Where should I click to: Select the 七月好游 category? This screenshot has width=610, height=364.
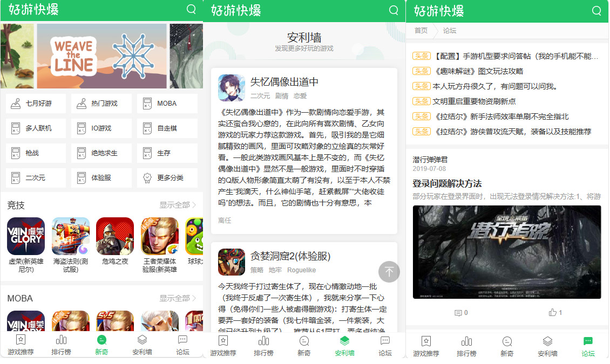click(36, 104)
